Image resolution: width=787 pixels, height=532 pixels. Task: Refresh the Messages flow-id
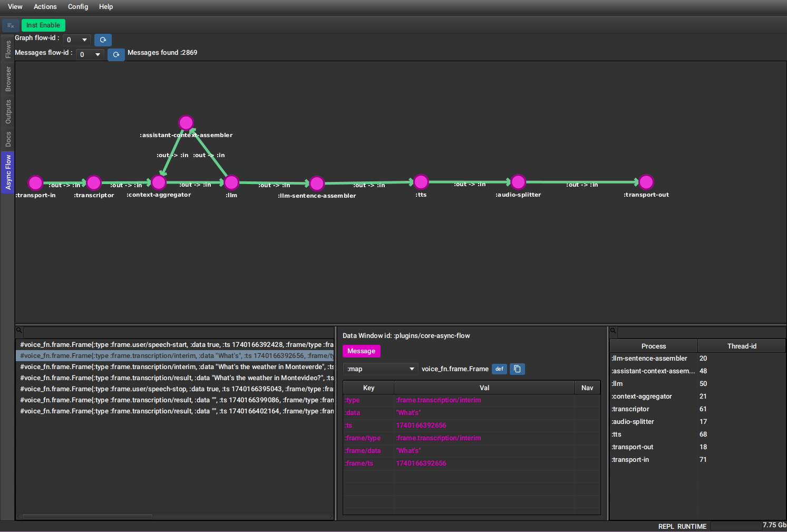pyautogui.click(x=116, y=54)
